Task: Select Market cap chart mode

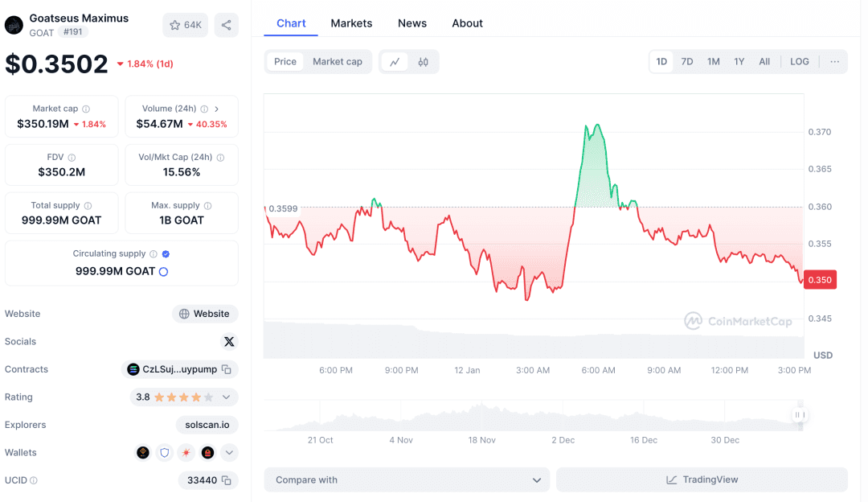Action: coord(337,61)
